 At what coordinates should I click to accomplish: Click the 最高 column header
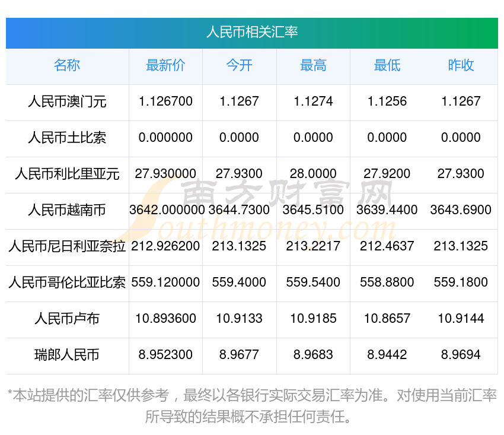[313, 65]
